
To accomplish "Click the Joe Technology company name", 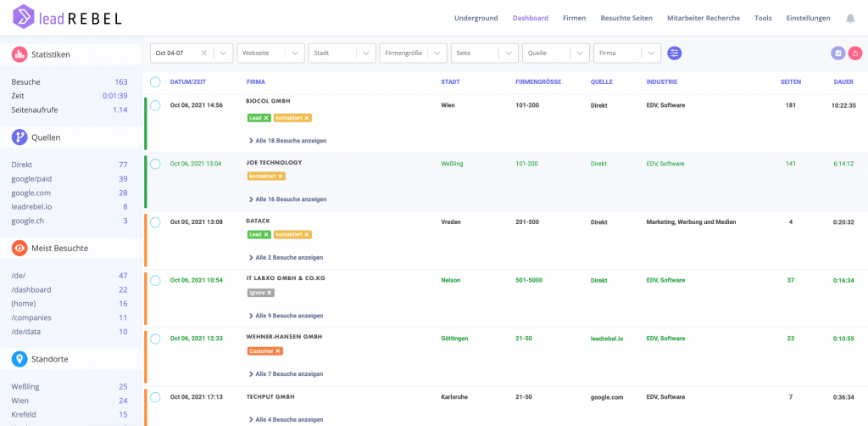I will (x=274, y=163).
